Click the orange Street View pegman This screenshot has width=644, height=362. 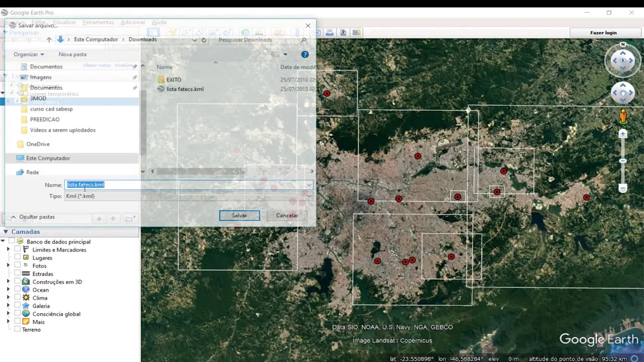(x=623, y=117)
